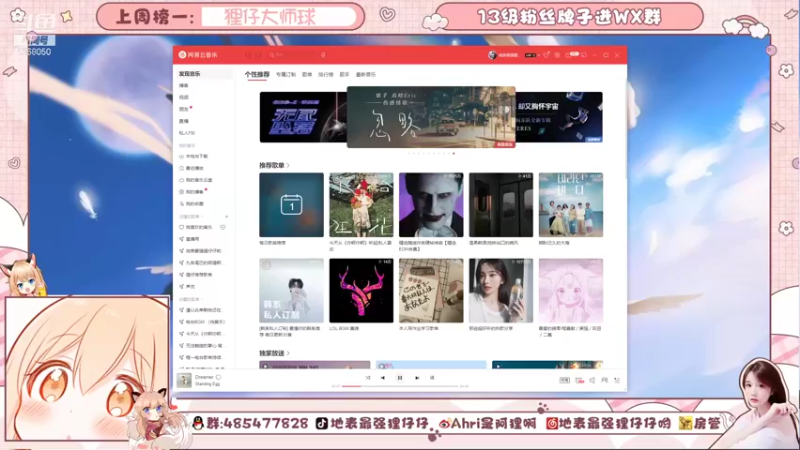This screenshot has width=800, height=450.
Task: Open the 韩系私人订制 playlist cover
Action: tap(291, 290)
